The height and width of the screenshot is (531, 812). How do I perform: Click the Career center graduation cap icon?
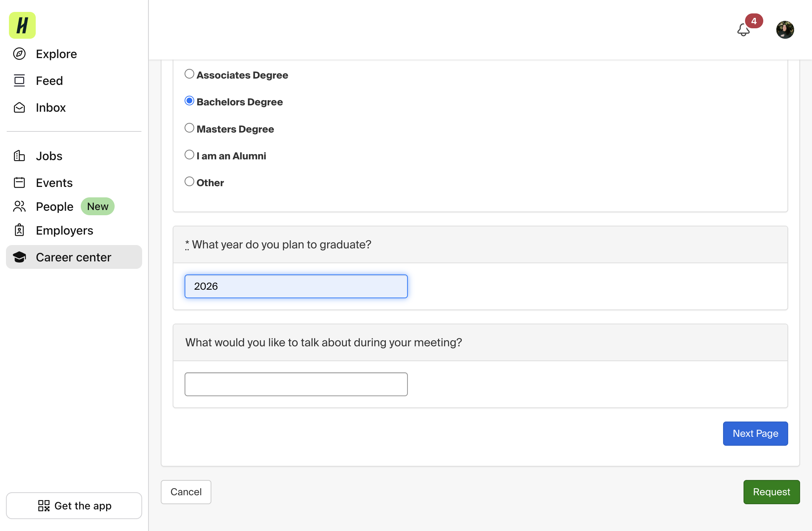coord(19,257)
